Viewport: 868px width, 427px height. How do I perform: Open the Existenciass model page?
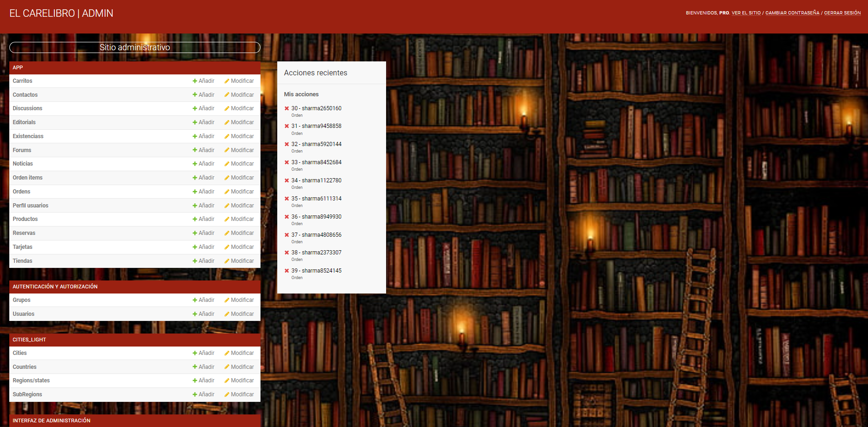(x=28, y=136)
